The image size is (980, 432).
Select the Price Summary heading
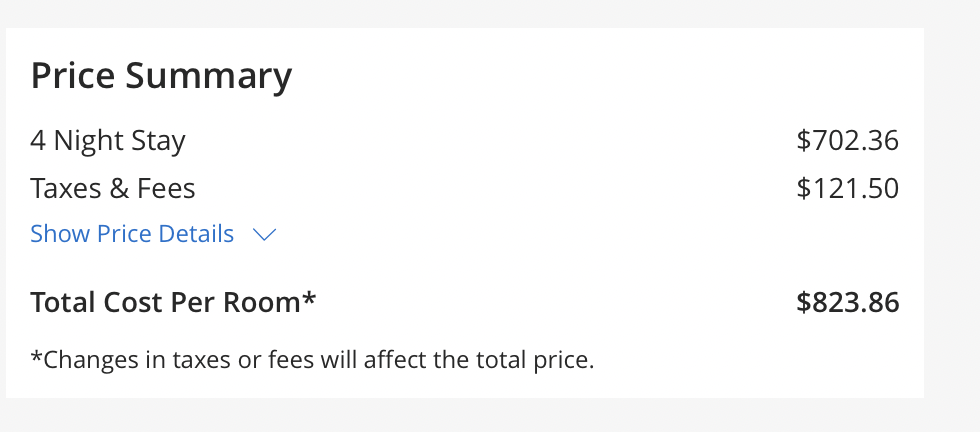point(161,76)
